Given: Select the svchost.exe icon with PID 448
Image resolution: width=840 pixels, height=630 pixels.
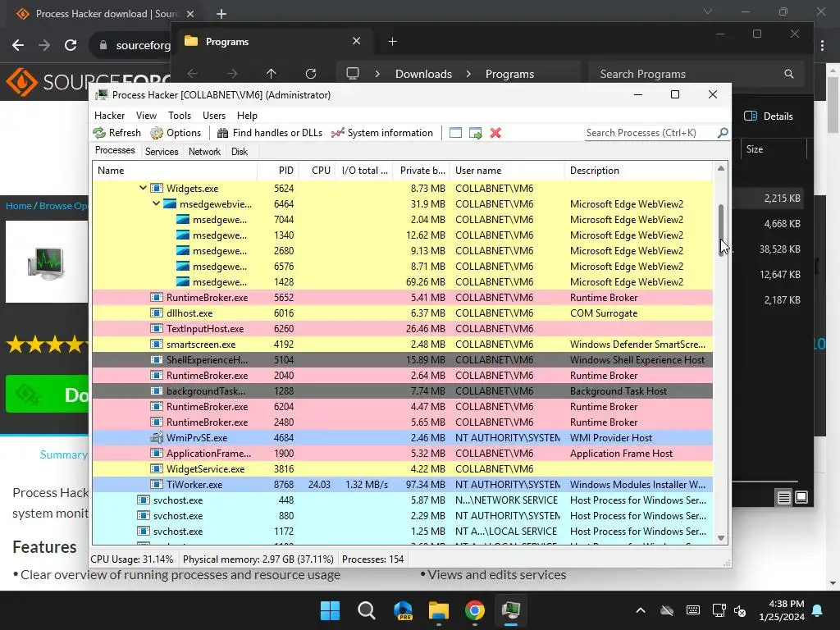Looking at the screenshot, I should [143, 500].
